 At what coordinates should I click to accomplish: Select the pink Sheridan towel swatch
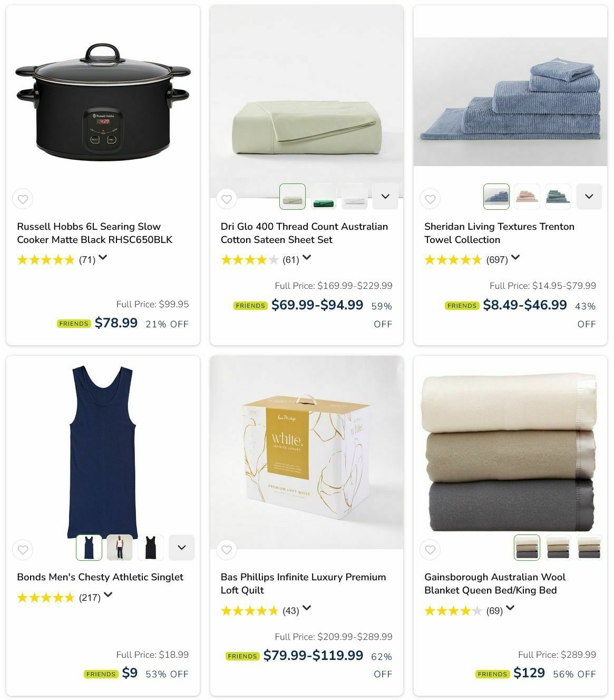coord(527,197)
